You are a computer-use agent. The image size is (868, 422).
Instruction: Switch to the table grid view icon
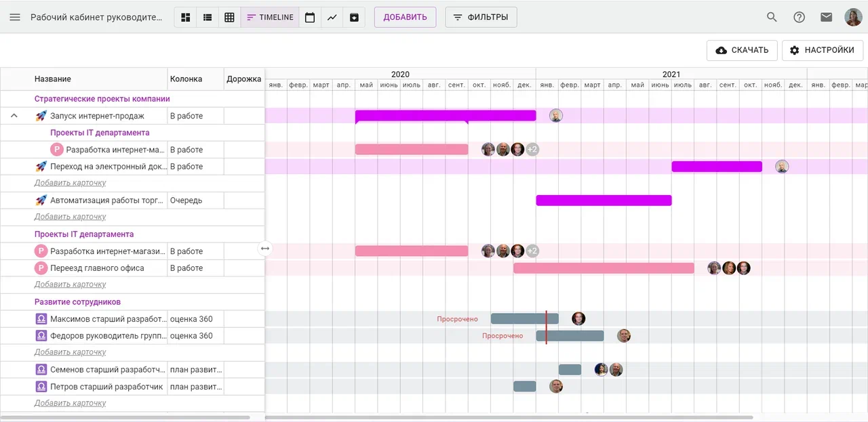(229, 17)
